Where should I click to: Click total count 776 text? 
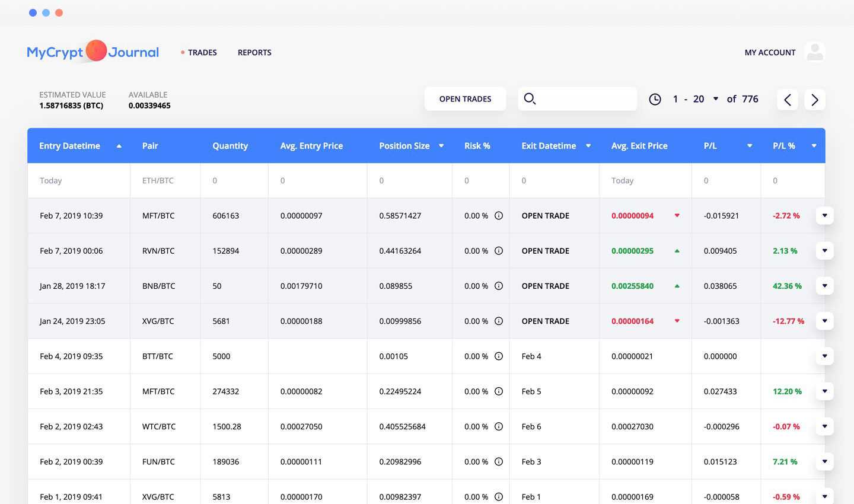[x=750, y=99]
